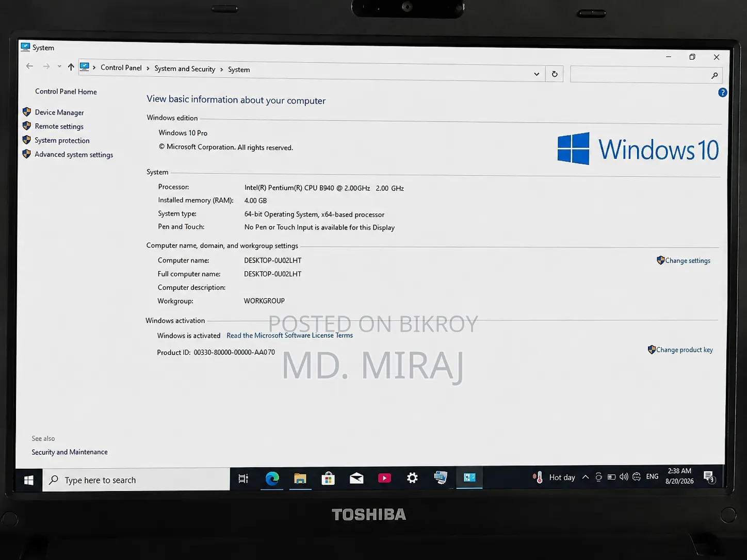Click Change settings for computer name
Viewport: 747px width, 560px height.
pos(688,260)
